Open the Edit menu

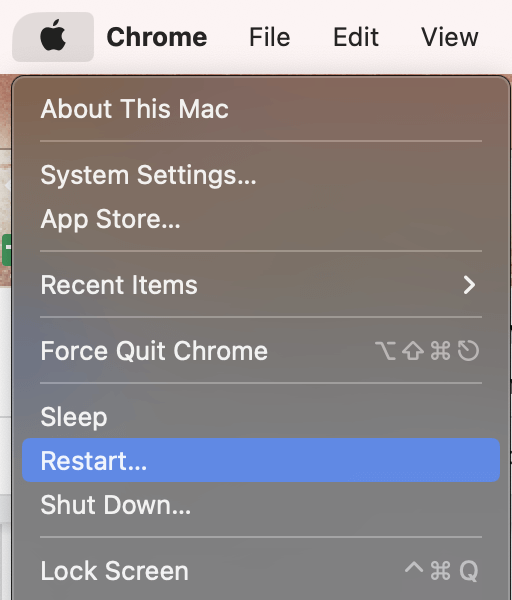tap(356, 37)
